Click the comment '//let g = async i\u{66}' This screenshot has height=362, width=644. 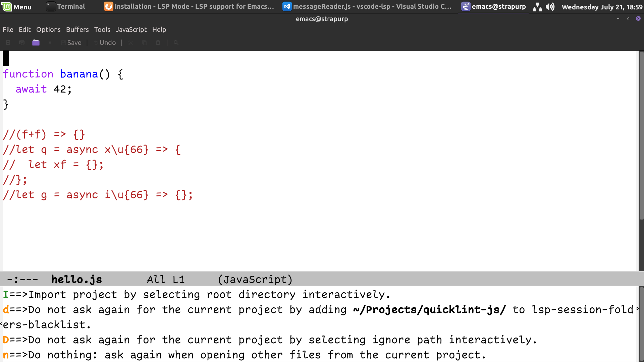pos(98,195)
